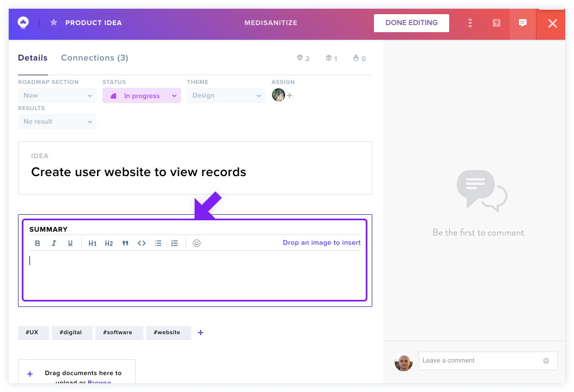Screen dimensions: 574x392
Task: Switch to the Connections (3) tab
Action: click(x=94, y=58)
